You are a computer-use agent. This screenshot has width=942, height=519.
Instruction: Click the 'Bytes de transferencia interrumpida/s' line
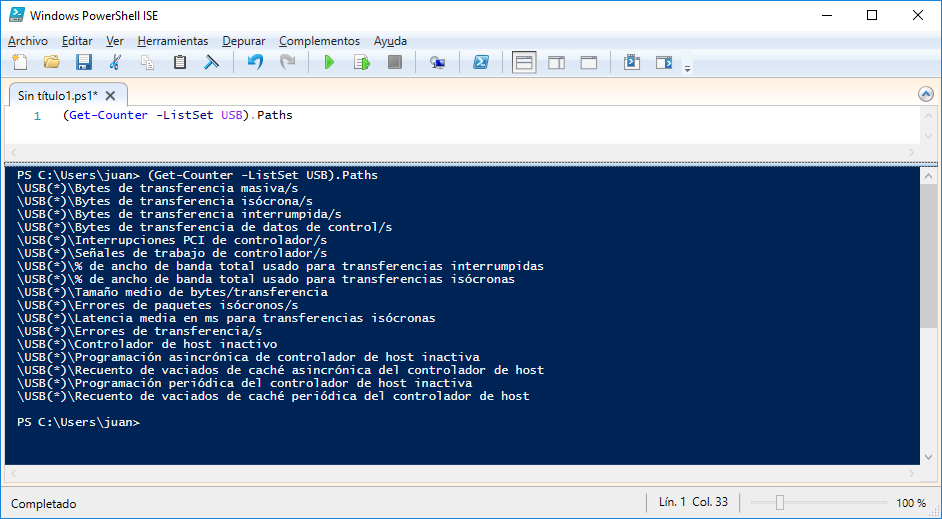[x=179, y=214]
